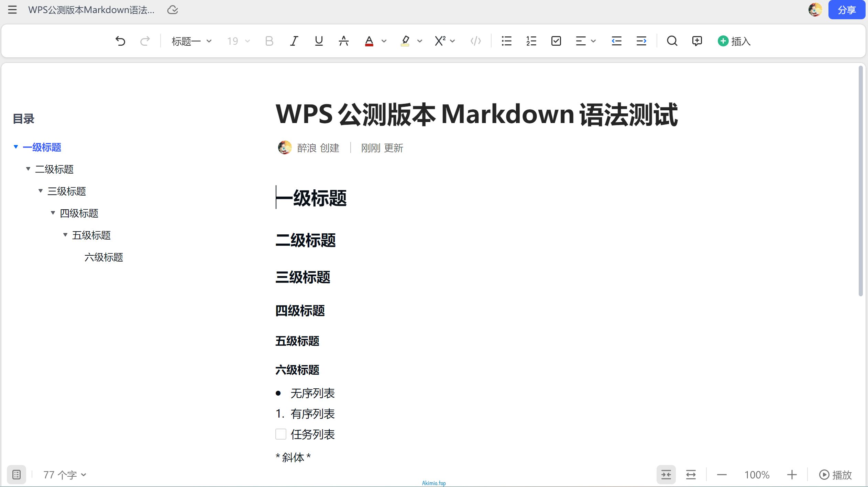Viewport: 868px width, 487px height.
Task: Jump to 五级标题 from the outline
Action: click(x=91, y=235)
